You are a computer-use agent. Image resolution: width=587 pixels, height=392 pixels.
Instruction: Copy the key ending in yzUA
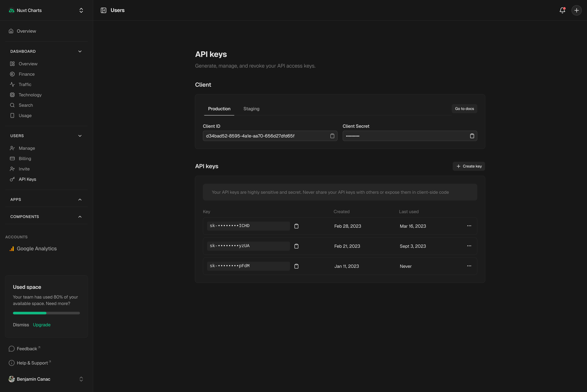coord(296,246)
